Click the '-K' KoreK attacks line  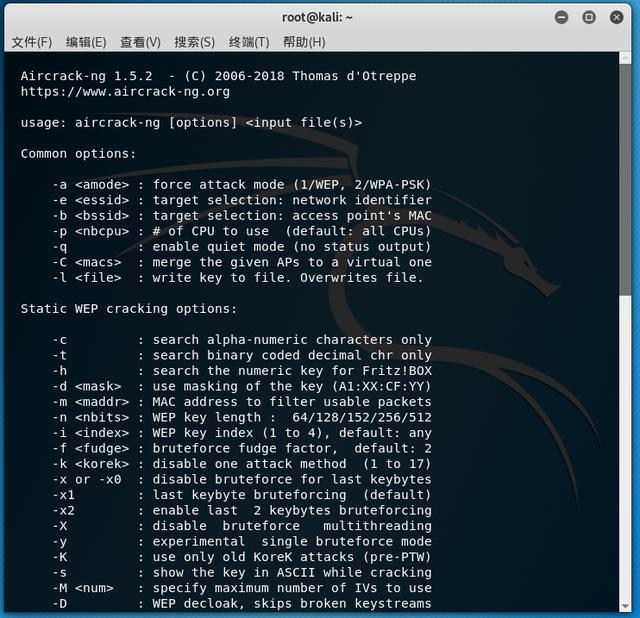(x=242, y=557)
